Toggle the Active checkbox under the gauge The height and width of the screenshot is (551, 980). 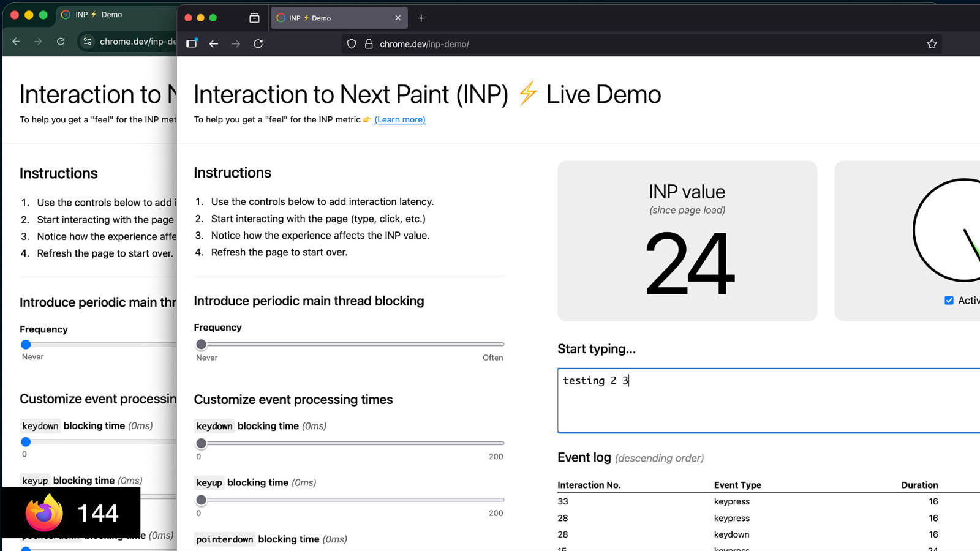pyautogui.click(x=949, y=301)
